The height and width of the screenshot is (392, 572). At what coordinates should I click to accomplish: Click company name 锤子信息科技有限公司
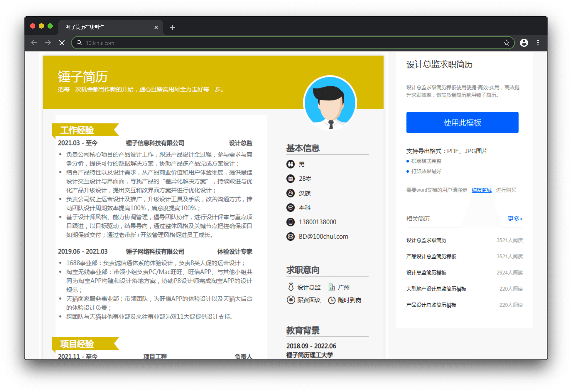click(155, 143)
